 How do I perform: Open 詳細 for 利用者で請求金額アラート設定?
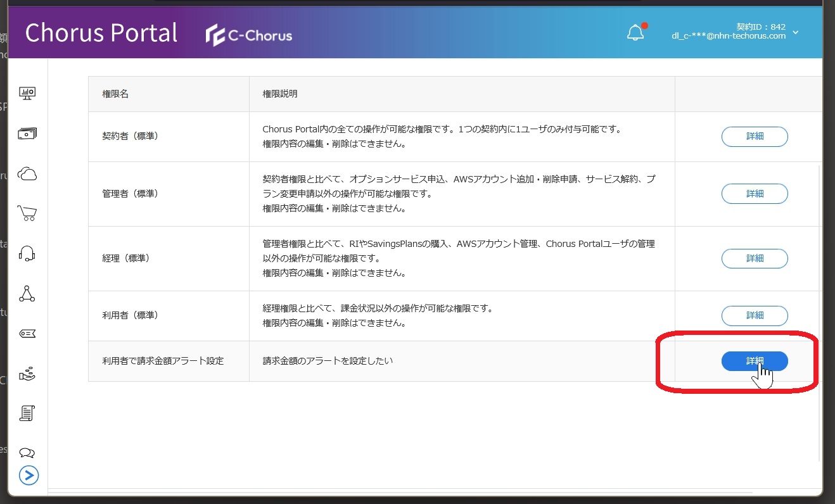click(755, 361)
